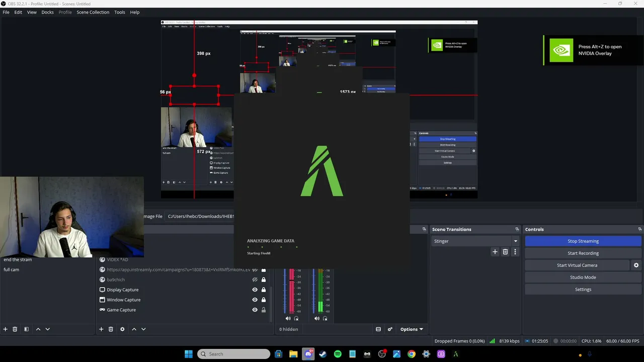The width and height of the screenshot is (644, 362).
Task: Select the Game Capture source row
Action: 183,310
